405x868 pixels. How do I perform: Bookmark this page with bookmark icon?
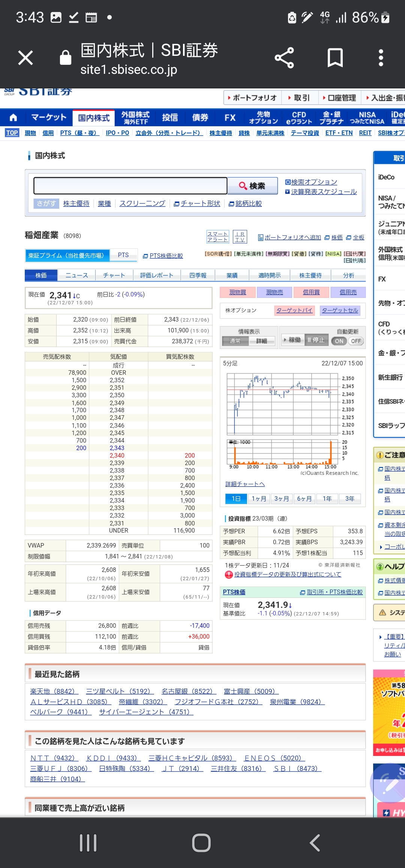335,58
